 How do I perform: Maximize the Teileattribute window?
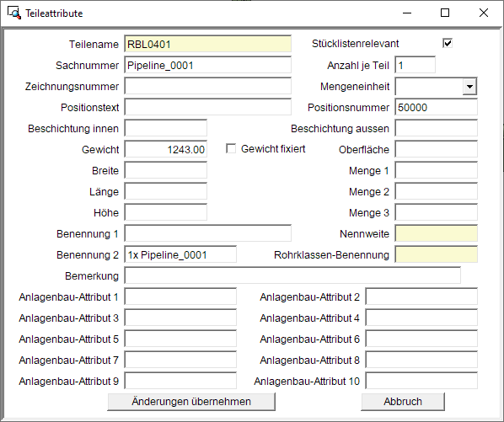point(445,13)
